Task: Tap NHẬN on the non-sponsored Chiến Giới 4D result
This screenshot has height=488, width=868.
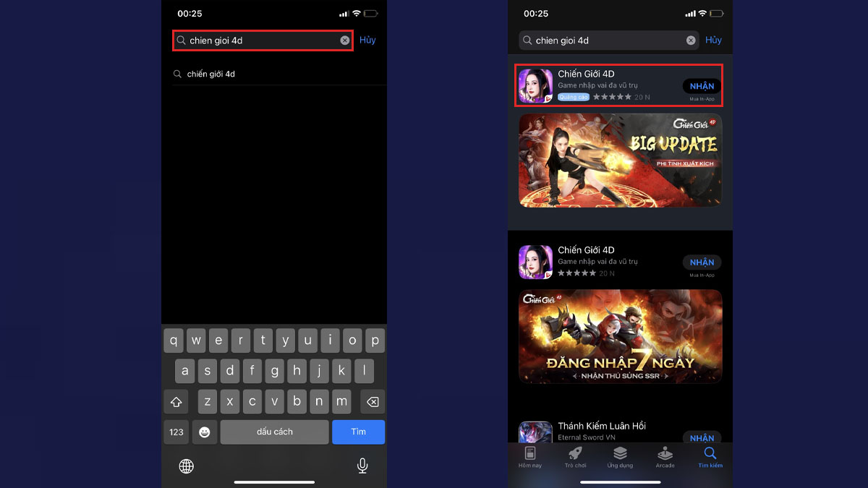Action: [702, 262]
